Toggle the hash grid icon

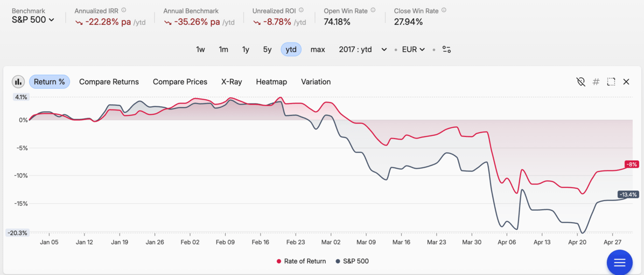(x=596, y=82)
